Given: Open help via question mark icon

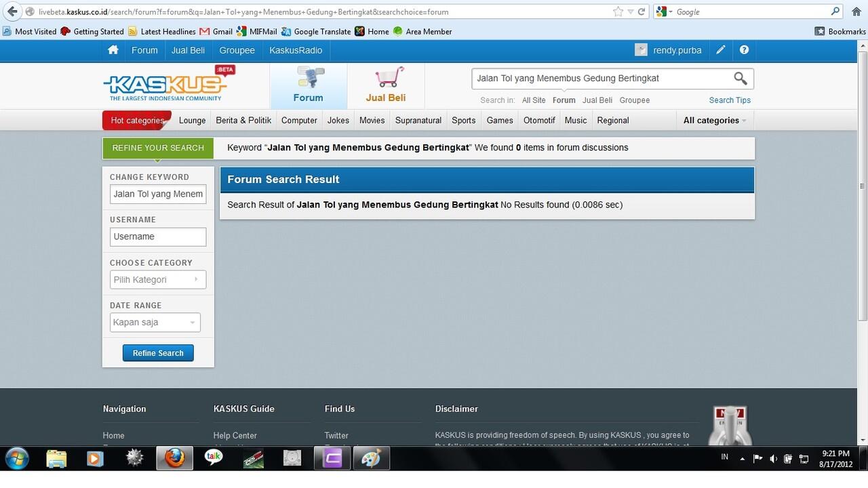Looking at the screenshot, I should click(x=744, y=50).
